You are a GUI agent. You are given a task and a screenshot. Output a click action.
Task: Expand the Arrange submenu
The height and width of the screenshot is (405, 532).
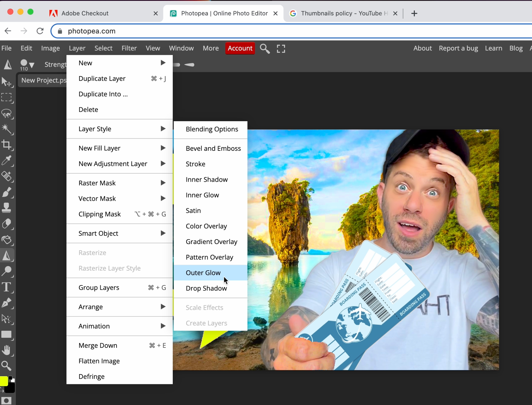pyautogui.click(x=120, y=307)
